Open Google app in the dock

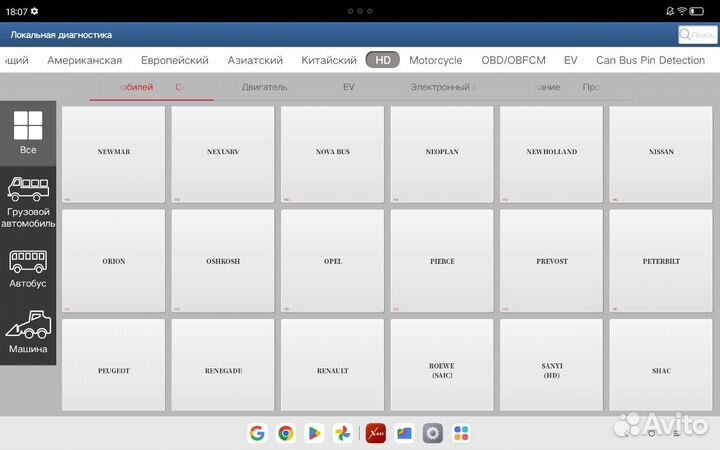tap(257, 433)
